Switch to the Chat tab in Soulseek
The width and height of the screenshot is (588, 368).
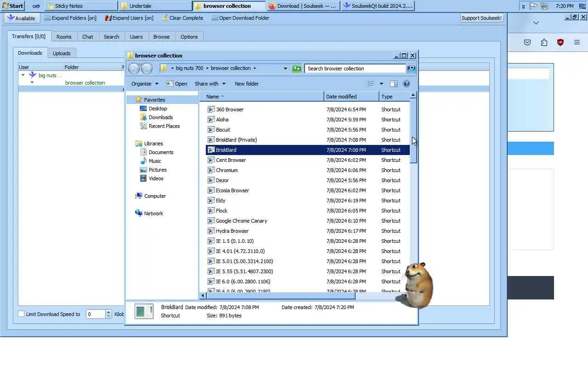click(88, 37)
